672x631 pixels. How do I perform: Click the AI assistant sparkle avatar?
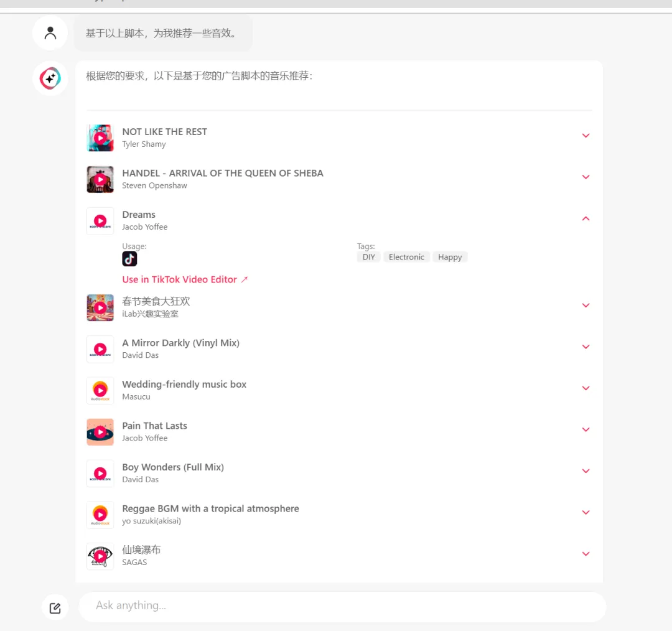click(50, 78)
